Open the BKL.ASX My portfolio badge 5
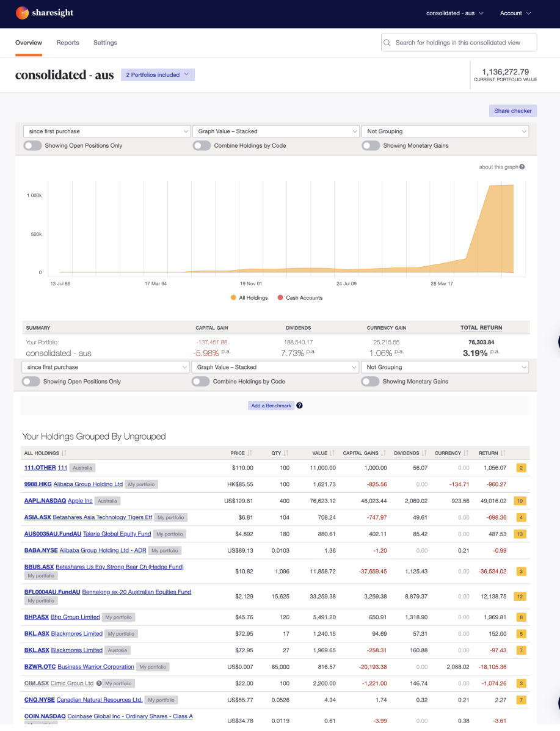This screenshot has width=560, height=731. (522, 634)
